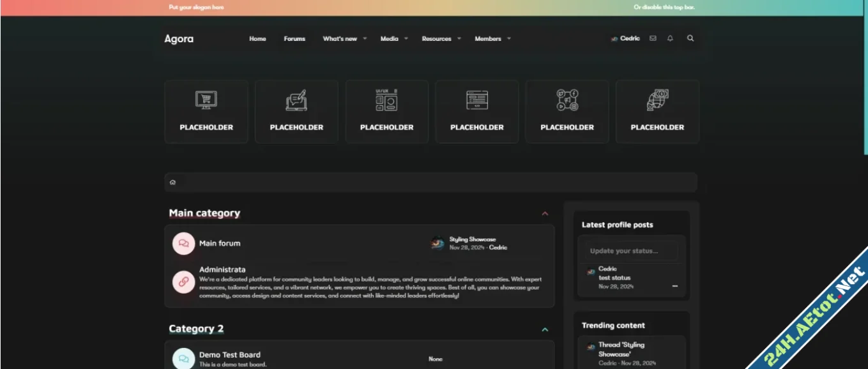Click the Main forum chat bubble icon

click(184, 243)
